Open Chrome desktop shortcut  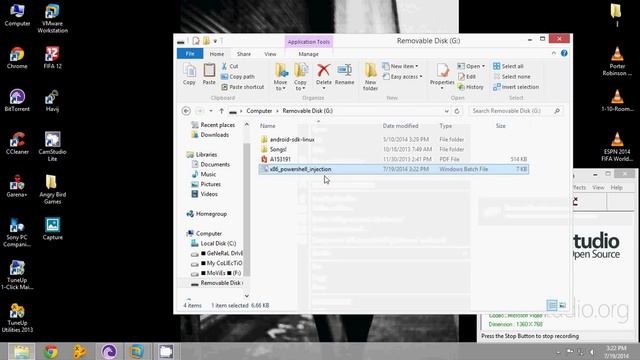click(x=17, y=58)
